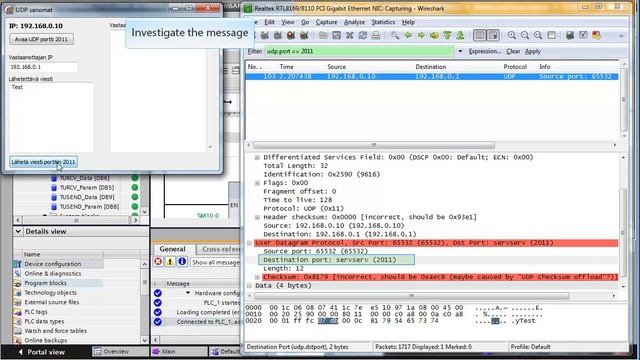
Task: Click packet details horizontal scrollbar
Action: [x=411, y=296]
